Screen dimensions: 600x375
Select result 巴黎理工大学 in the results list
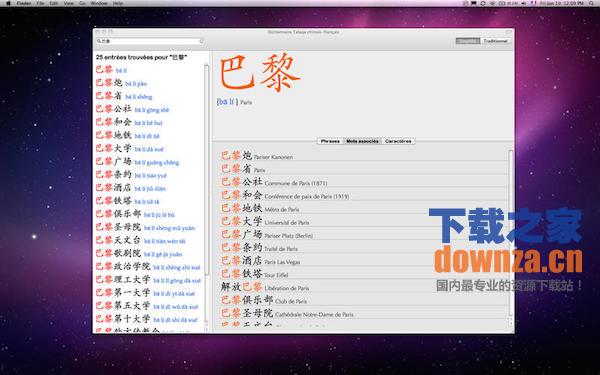[x=148, y=279]
